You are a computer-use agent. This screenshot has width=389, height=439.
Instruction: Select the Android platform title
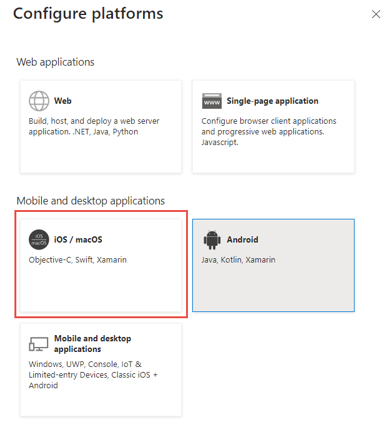pos(242,240)
